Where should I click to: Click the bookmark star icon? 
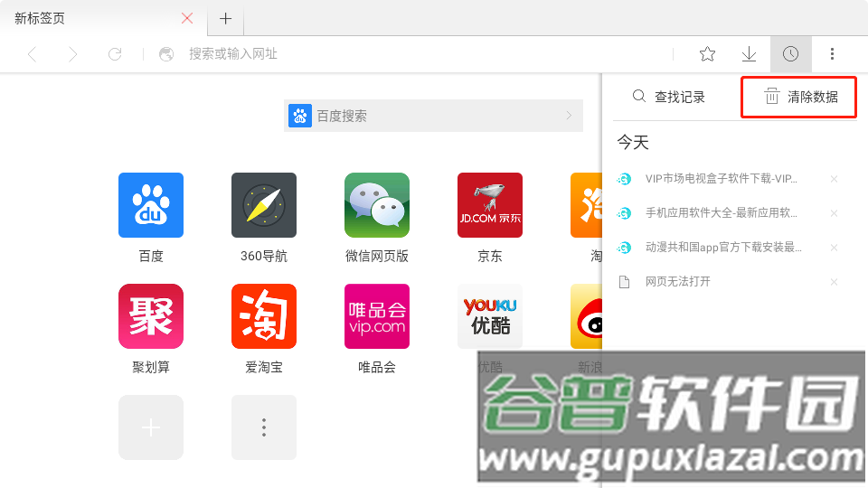[x=707, y=54]
